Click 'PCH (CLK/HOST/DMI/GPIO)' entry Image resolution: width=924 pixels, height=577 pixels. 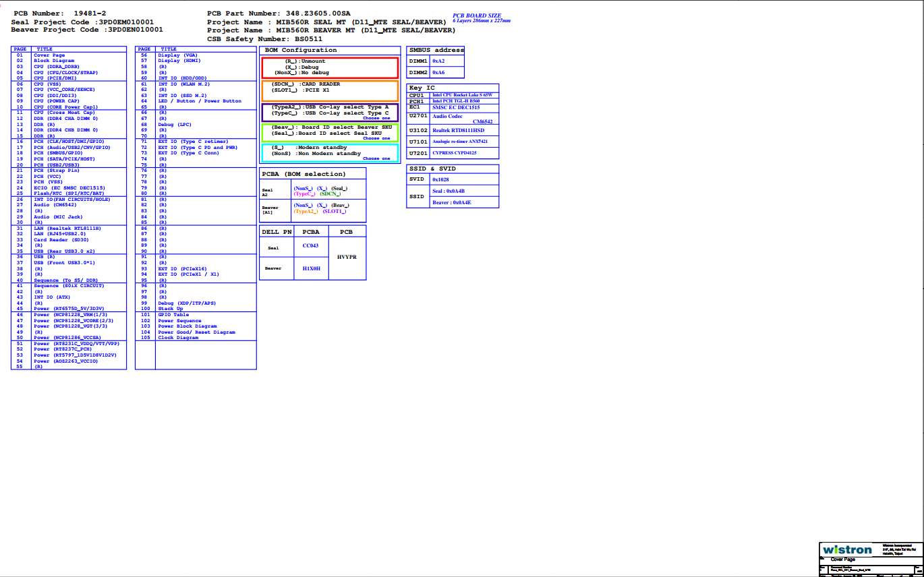69,142
